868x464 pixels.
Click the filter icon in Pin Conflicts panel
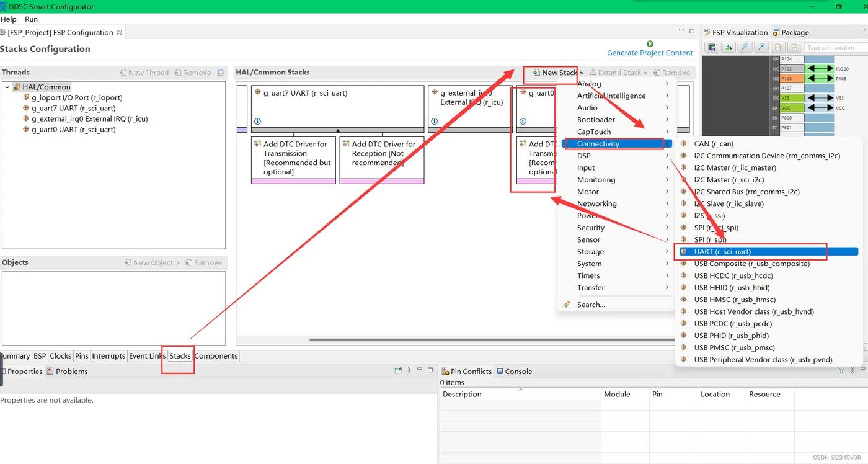[x=841, y=371]
